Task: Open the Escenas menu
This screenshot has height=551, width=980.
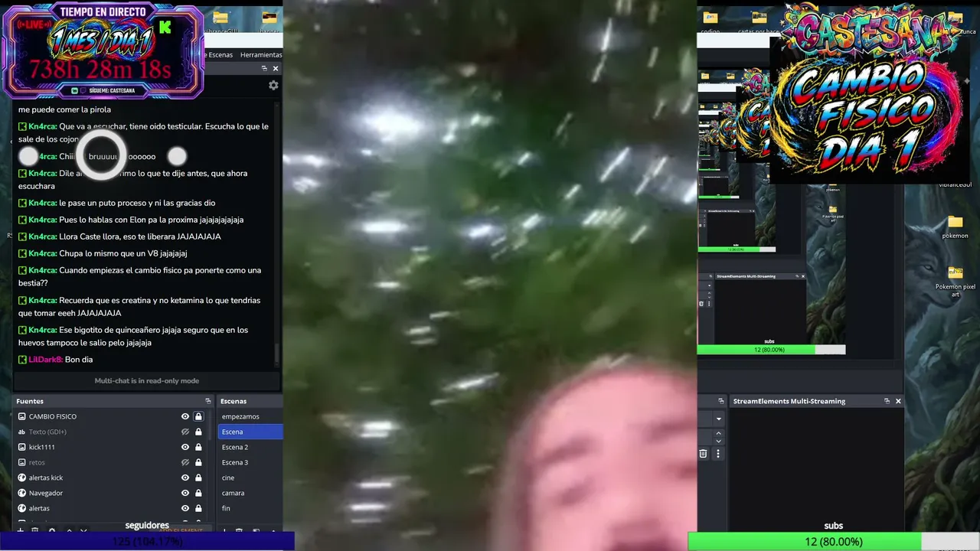Action: coord(220,55)
